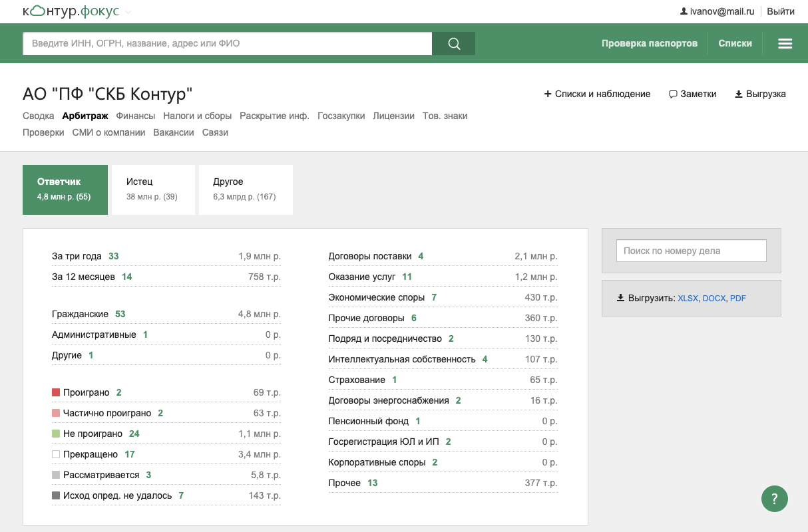
Task: Open Списки и наблюдение
Action: (x=598, y=94)
